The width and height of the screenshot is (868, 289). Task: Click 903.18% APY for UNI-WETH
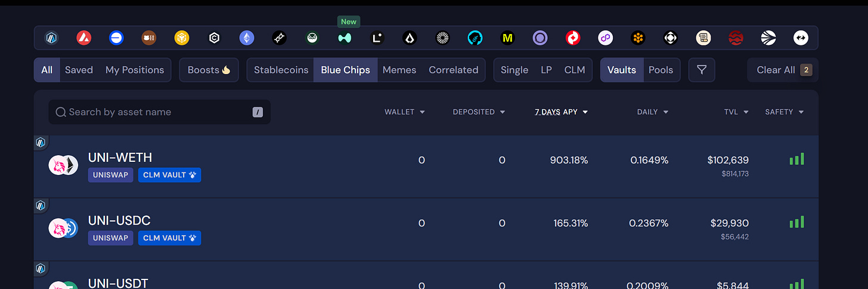(x=568, y=160)
